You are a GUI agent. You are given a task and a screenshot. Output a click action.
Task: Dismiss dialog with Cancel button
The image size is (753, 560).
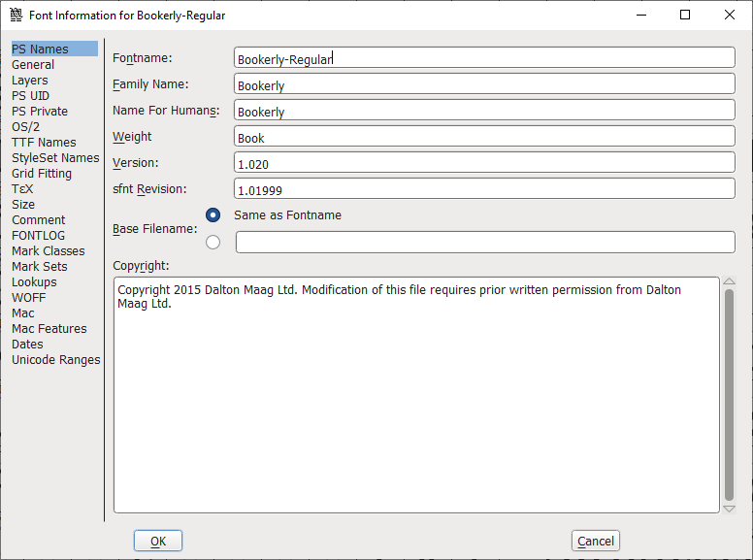point(596,541)
